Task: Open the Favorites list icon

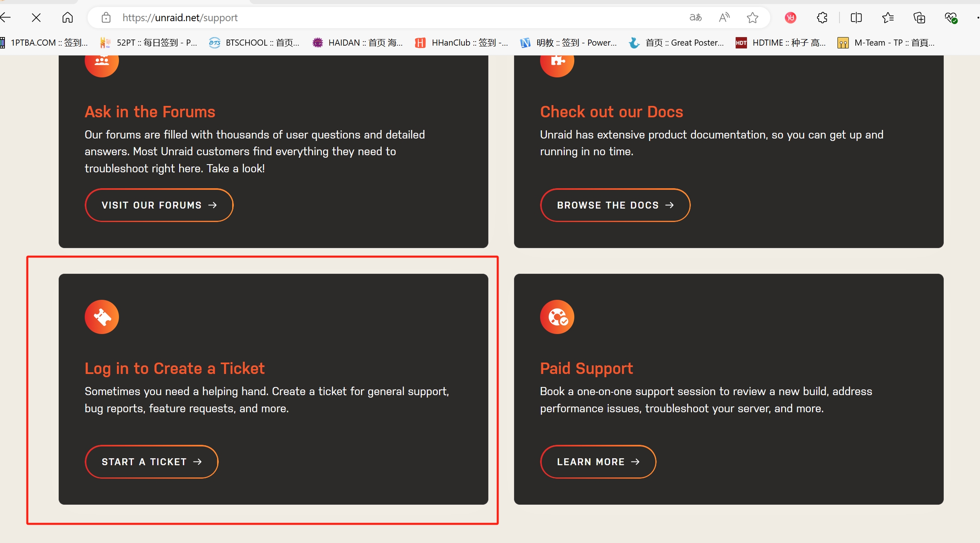Action: point(888,18)
